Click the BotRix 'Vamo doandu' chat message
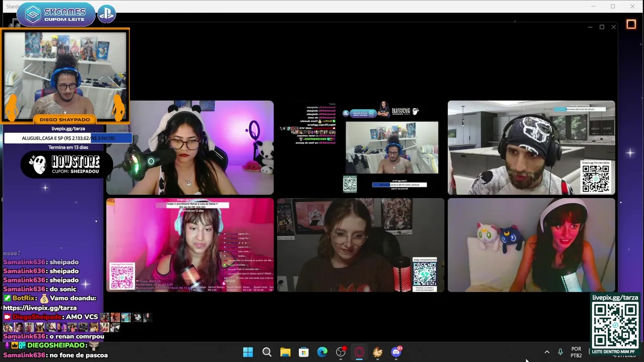 click(x=49, y=303)
